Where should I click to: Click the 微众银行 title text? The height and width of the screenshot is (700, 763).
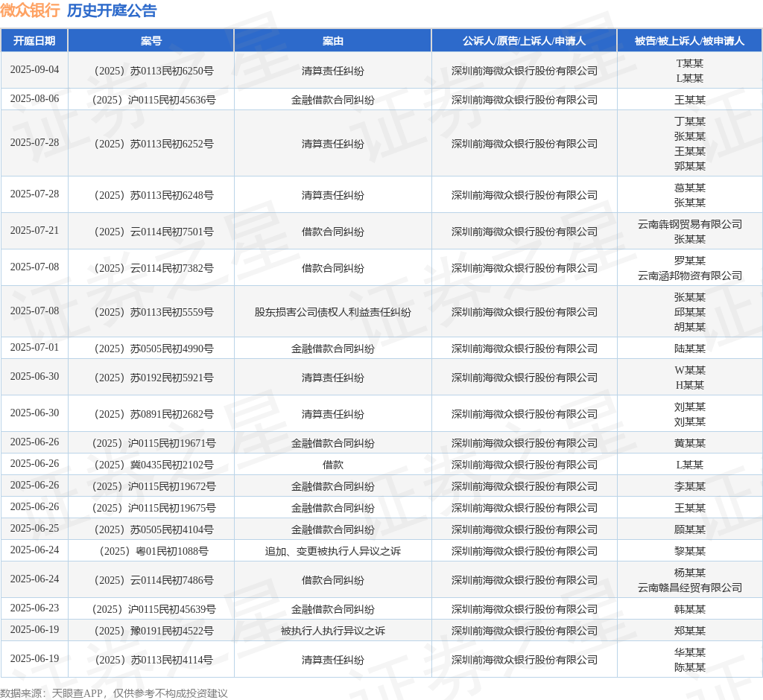tap(30, 10)
